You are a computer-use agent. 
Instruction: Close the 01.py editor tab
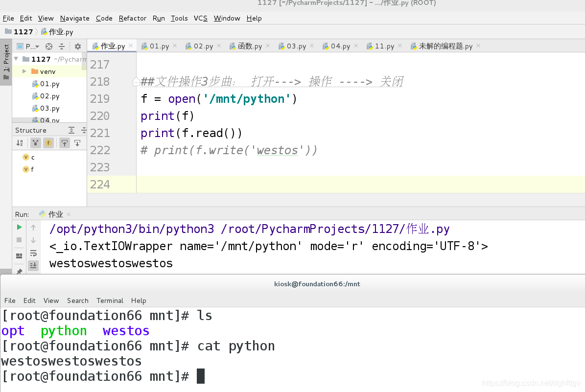pos(175,46)
